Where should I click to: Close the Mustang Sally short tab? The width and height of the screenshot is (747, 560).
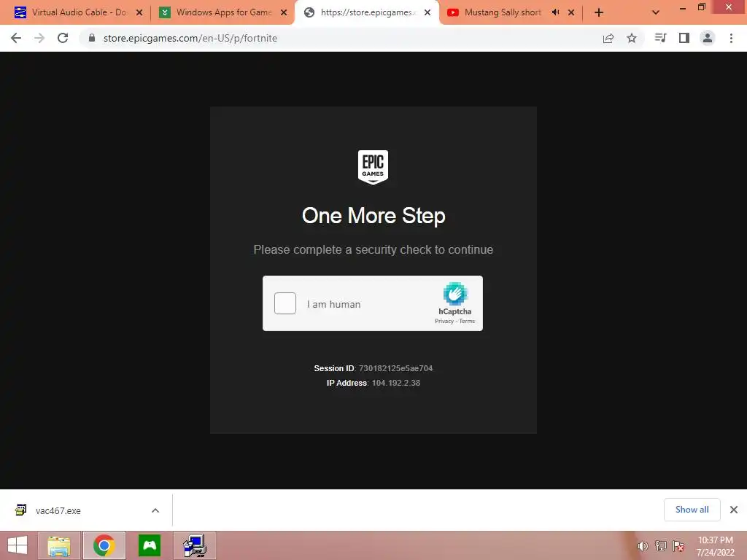click(x=571, y=12)
